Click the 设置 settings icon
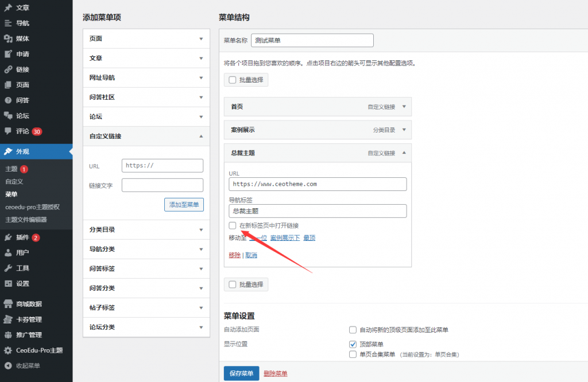Image resolution: width=588 pixels, height=382 pixels. tap(8, 283)
